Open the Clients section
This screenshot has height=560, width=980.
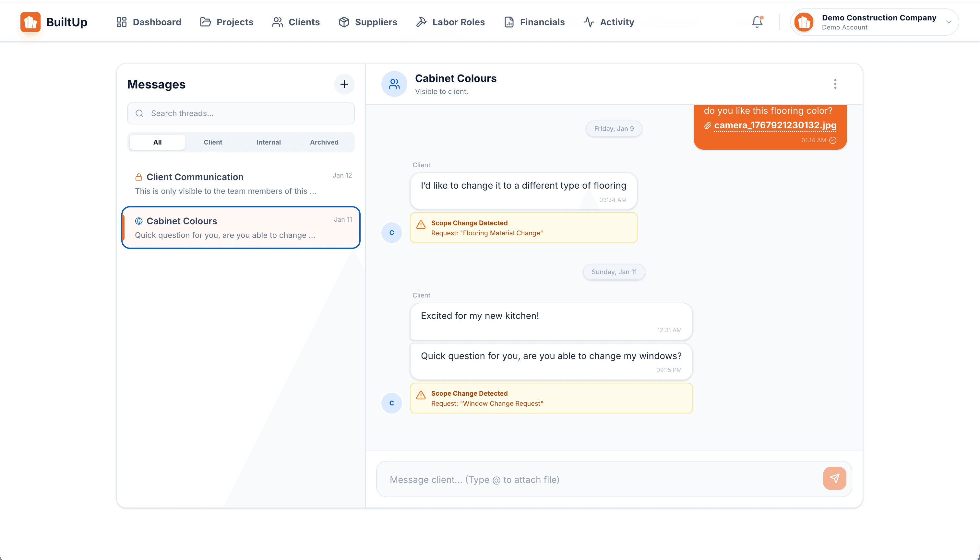277,22
